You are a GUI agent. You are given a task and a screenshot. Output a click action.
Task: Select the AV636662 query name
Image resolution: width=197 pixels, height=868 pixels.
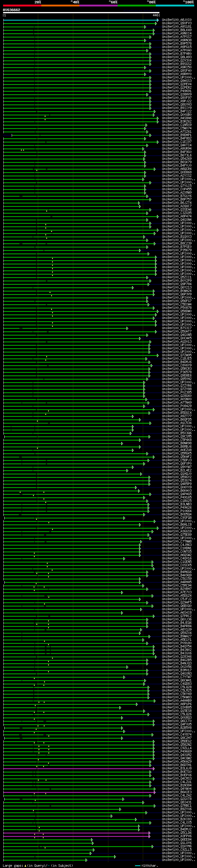pyautogui.click(x=11, y=10)
